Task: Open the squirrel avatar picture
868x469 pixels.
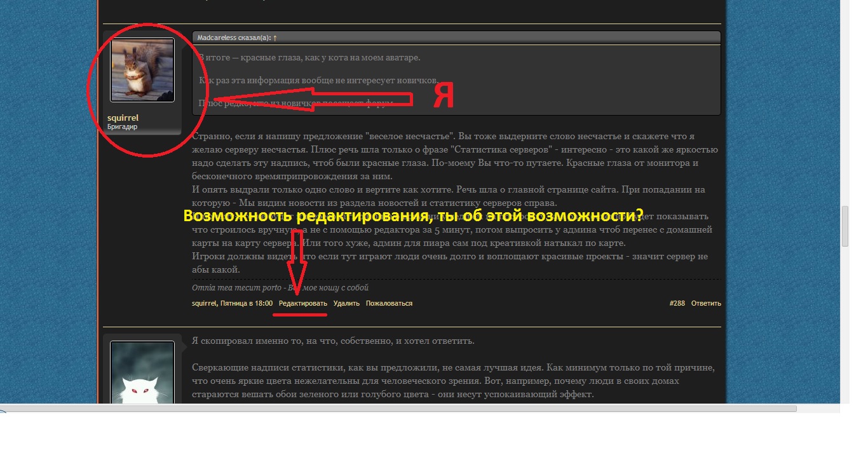Action: [x=142, y=70]
